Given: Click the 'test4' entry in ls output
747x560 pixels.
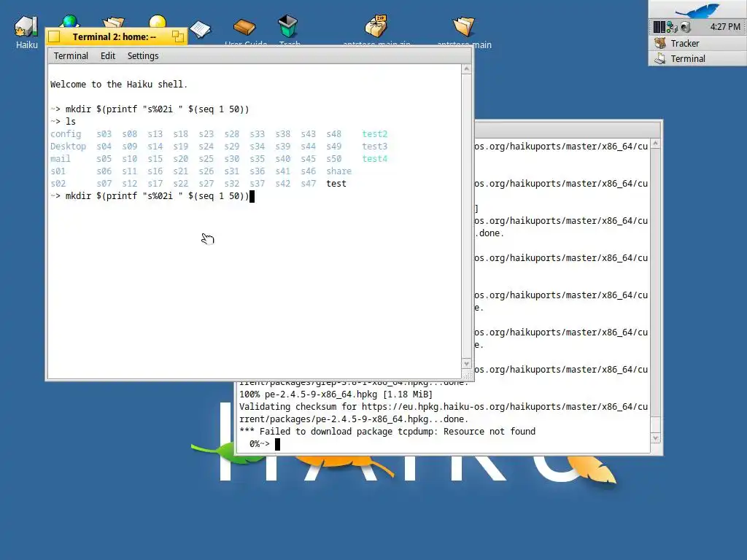Looking at the screenshot, I should tap(375, 158).
